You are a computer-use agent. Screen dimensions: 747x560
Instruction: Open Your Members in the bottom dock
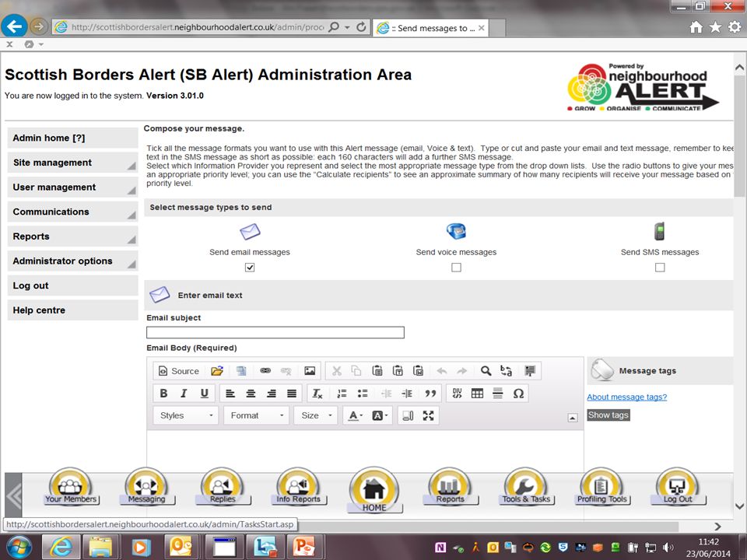(x=71, y=487)
